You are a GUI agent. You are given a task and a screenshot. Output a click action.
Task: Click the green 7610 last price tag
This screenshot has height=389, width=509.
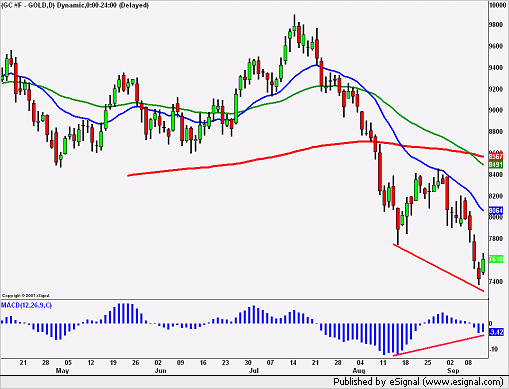point(496,259)
